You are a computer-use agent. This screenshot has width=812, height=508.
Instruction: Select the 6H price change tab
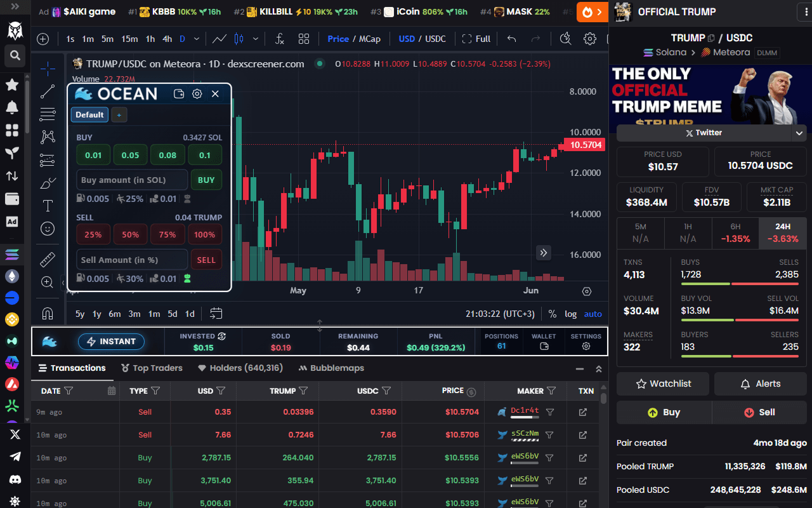pyautogui.click(x=735, y=232)
